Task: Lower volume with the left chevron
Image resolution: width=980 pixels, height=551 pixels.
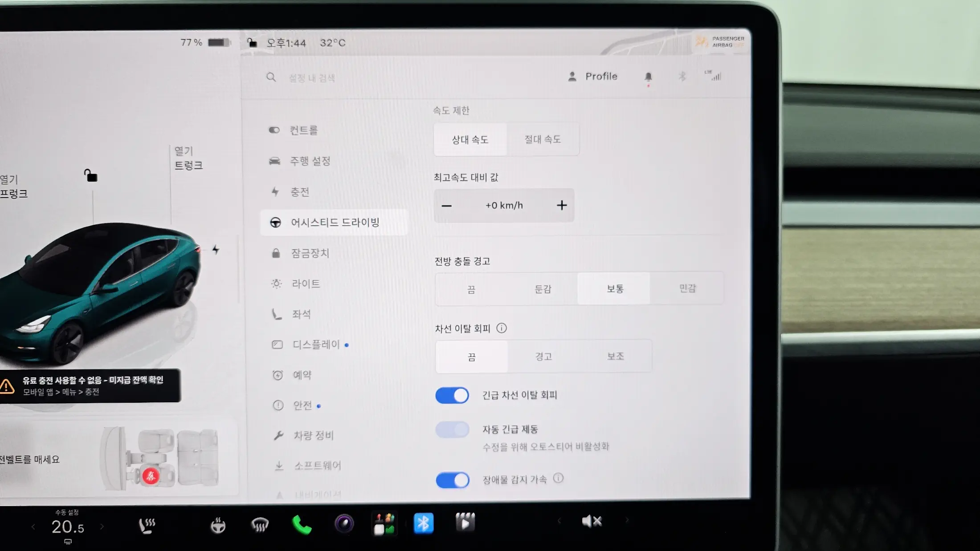Action: click(x=559, y=520)
